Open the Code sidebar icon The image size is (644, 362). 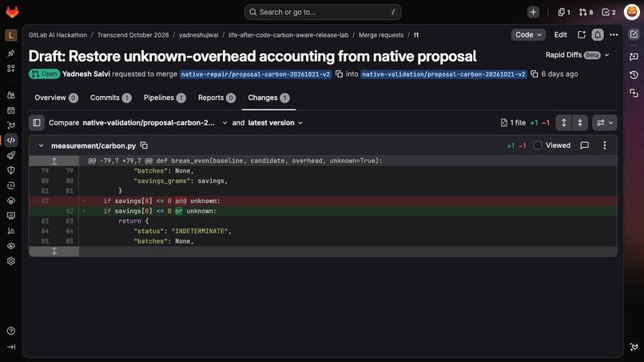pos(11,140)
